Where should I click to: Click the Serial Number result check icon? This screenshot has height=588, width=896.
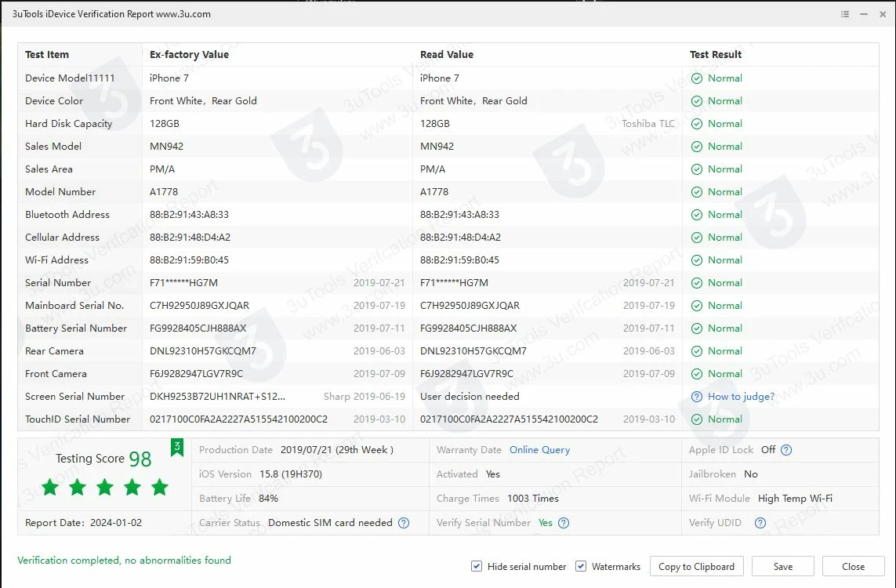coord(697,283)
